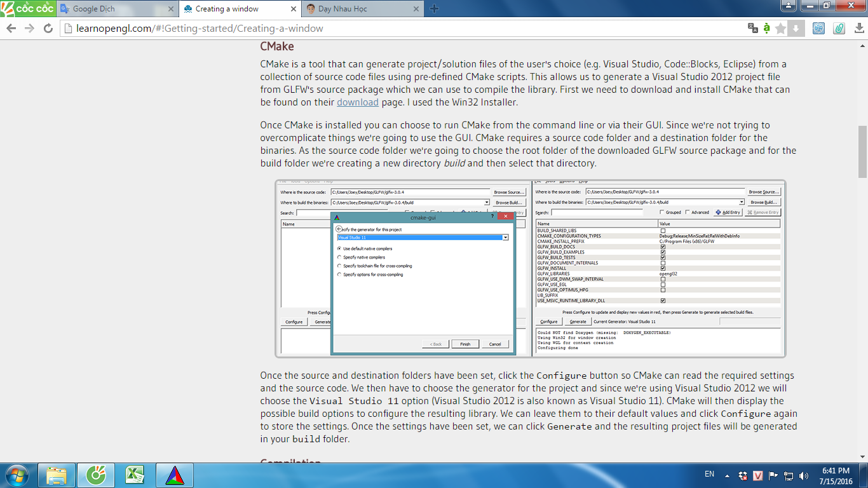Click the Show desktop strip
The image size is (868, 488).
click(864, 475)
